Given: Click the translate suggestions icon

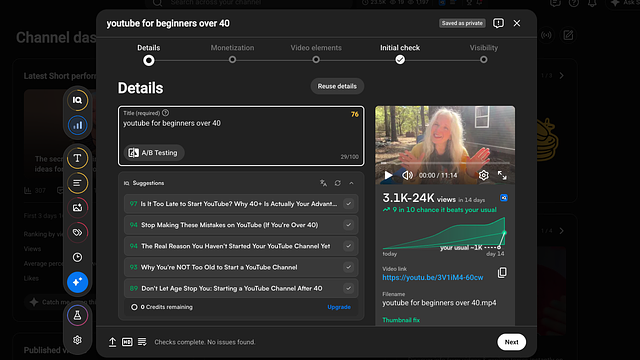Looking at the screenshot, I should pos(323,183).
